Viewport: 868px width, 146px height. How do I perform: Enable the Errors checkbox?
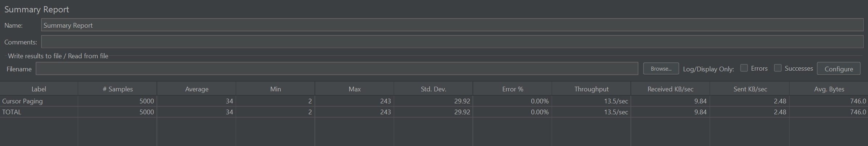[744, 68]
